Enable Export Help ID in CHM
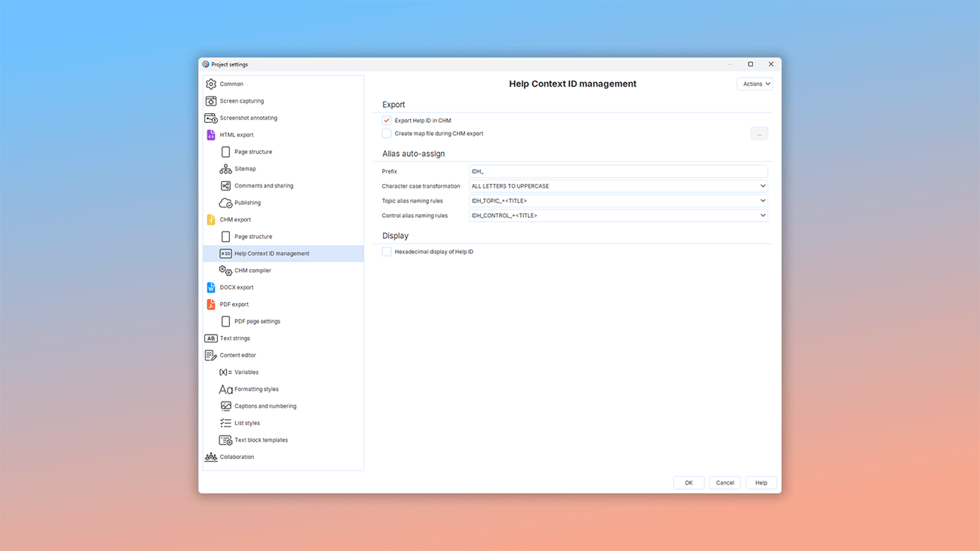This screenshot has height=551, width=980. click(x=386, y=120)
